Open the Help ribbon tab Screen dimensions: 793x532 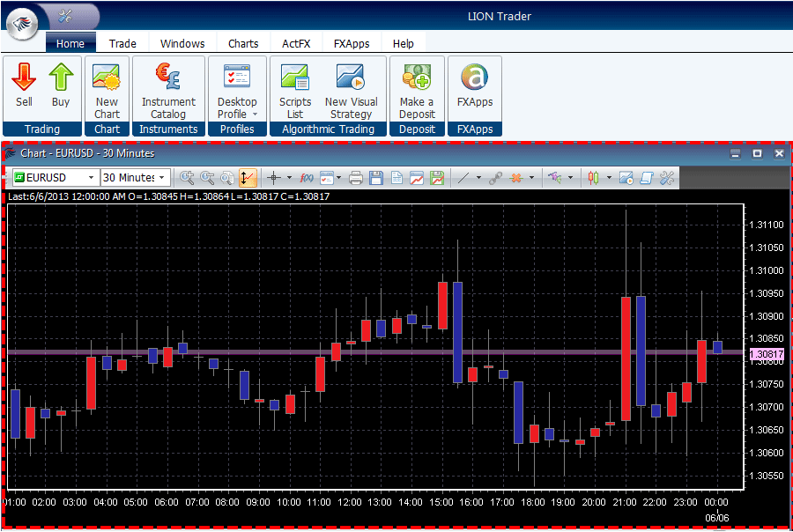pyautogui.click(x=403, y=43)
